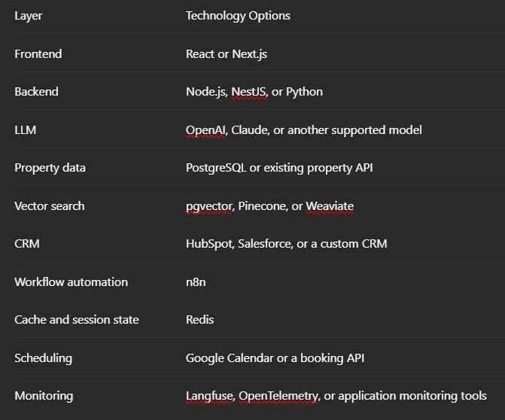Viewport: 505px width, 420px height.
Task: Click 'HubSpot, Salesforce, or a custom CRM'
Action: 286,244
